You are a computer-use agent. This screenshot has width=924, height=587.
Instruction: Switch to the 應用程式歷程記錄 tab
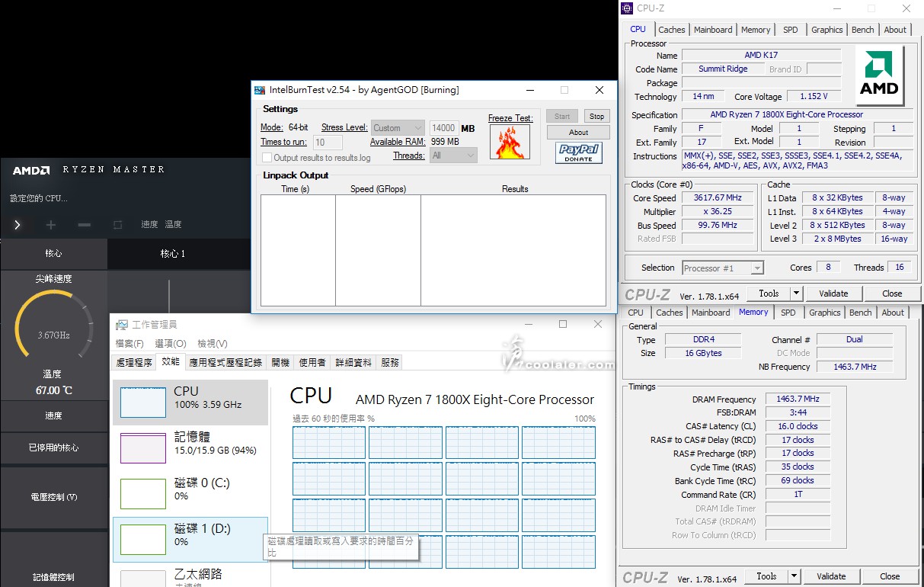tap(225, 363)
